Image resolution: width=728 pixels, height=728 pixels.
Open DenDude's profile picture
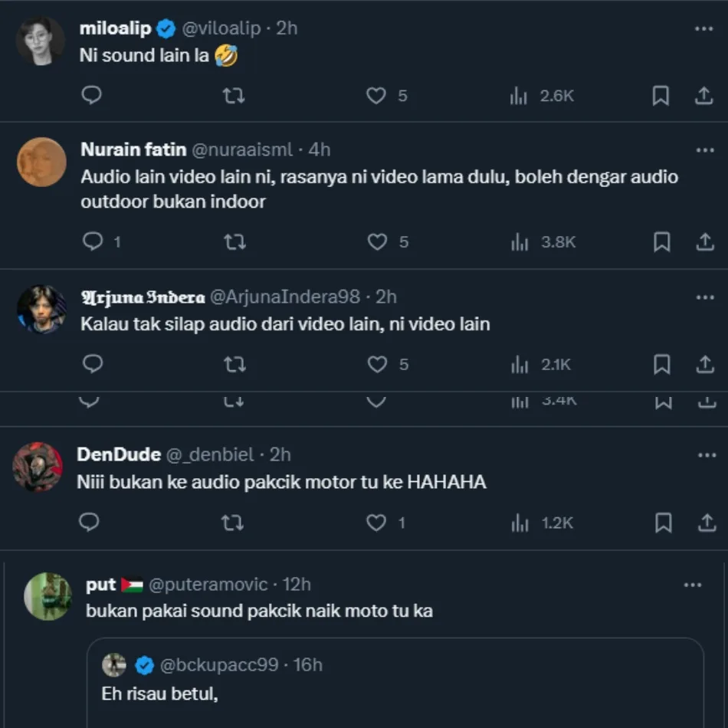38,467
